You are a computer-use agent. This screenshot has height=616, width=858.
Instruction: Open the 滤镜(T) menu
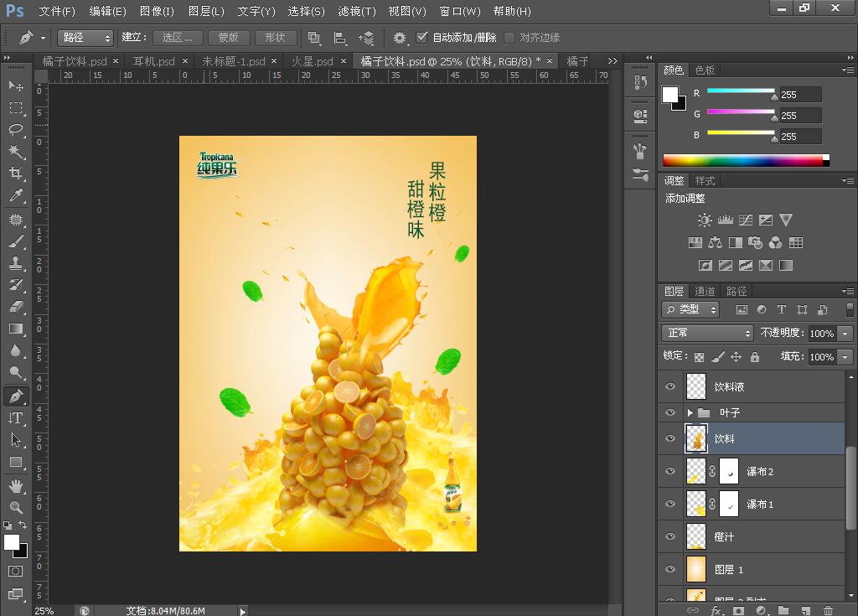[x=357, y=11]
